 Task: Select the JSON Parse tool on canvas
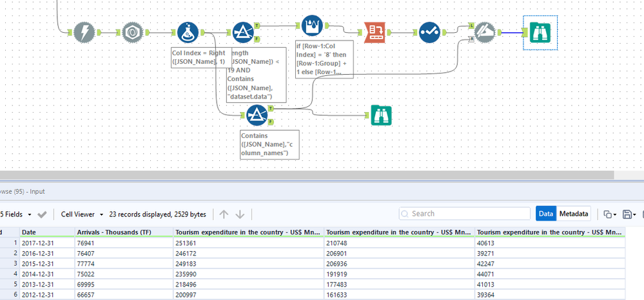[x=133, y=32]
